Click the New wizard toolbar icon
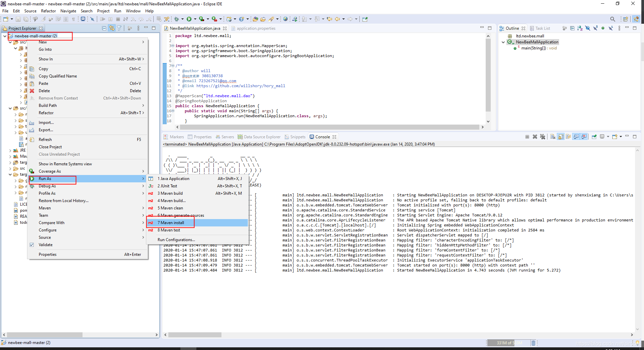Image resolution: width=644 pixels, height=350 pixels. pos(6,19)
